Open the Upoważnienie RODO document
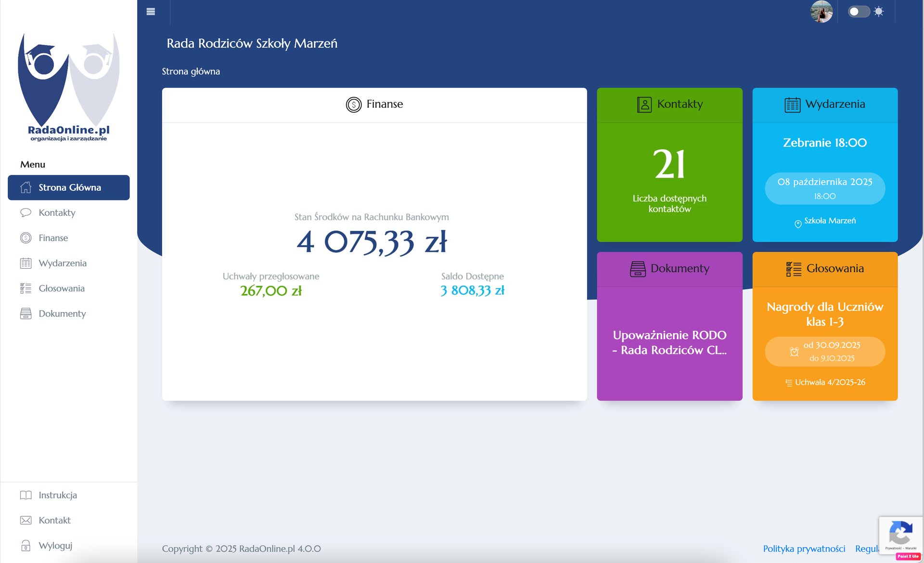924x563 pixels. (669, 342)
